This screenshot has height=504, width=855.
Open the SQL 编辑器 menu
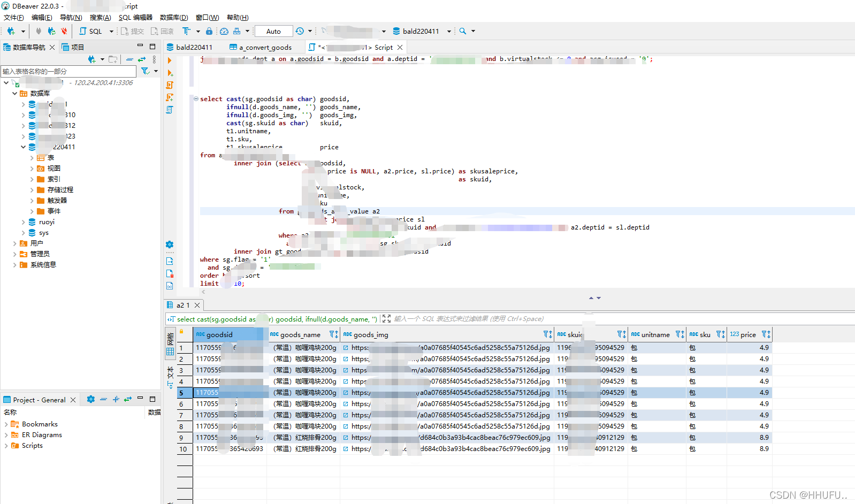tap(135, 17)
